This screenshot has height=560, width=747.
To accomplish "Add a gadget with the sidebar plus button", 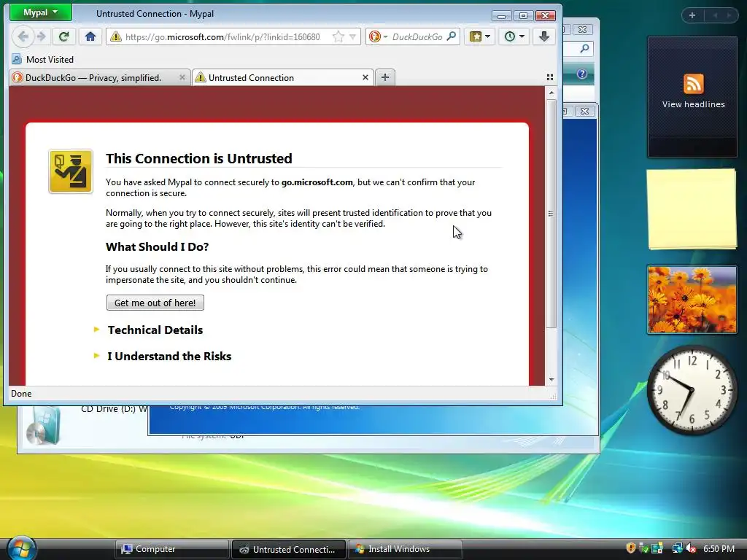I will [x=692, y=15].
